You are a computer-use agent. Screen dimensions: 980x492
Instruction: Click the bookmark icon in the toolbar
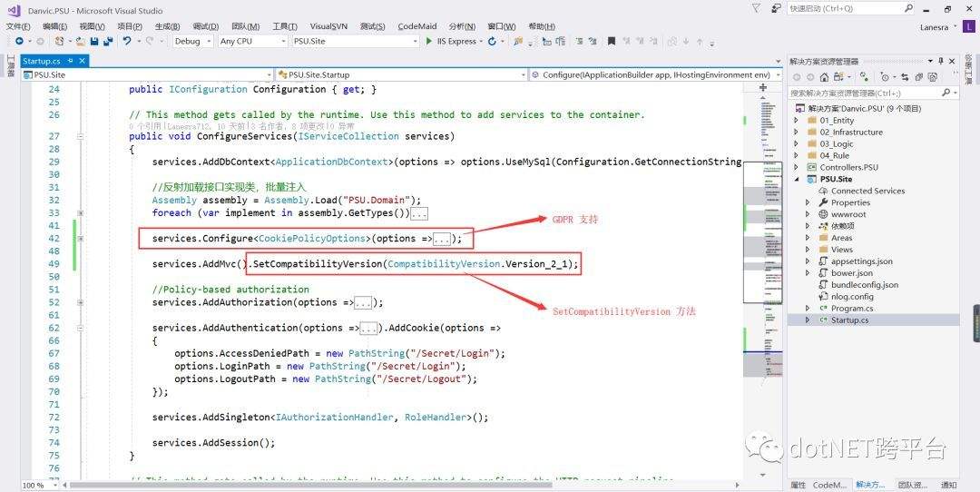tap(612, 41)
